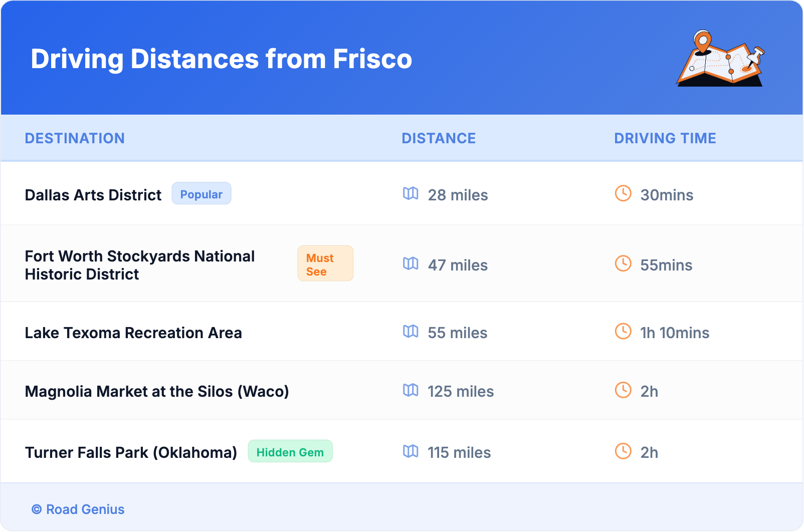Click the Driving Time column header
The height and width of the screenshot is (532, 804).
pos(665,138)
